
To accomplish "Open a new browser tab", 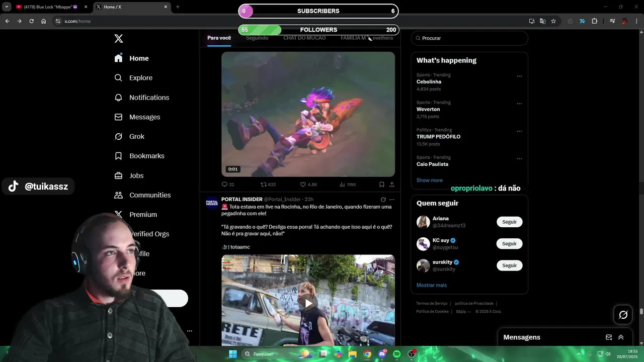I will pos(178,7).
